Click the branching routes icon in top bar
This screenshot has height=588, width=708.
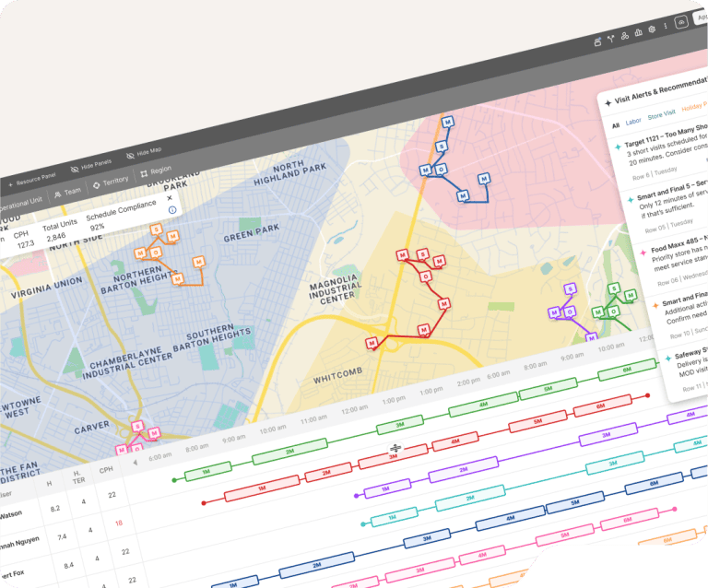(611, 39)
